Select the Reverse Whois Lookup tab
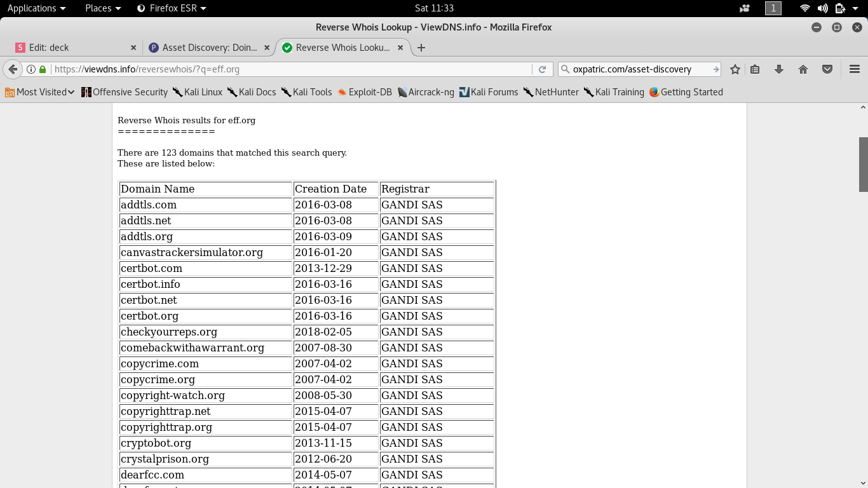 [343, 48]
